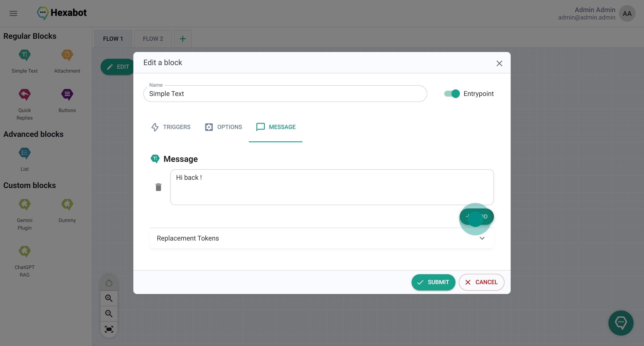Open the Admin Admin avatar menu
This screenshot has width=644, height=346.
pyautogui.click(x=627, y=13)
